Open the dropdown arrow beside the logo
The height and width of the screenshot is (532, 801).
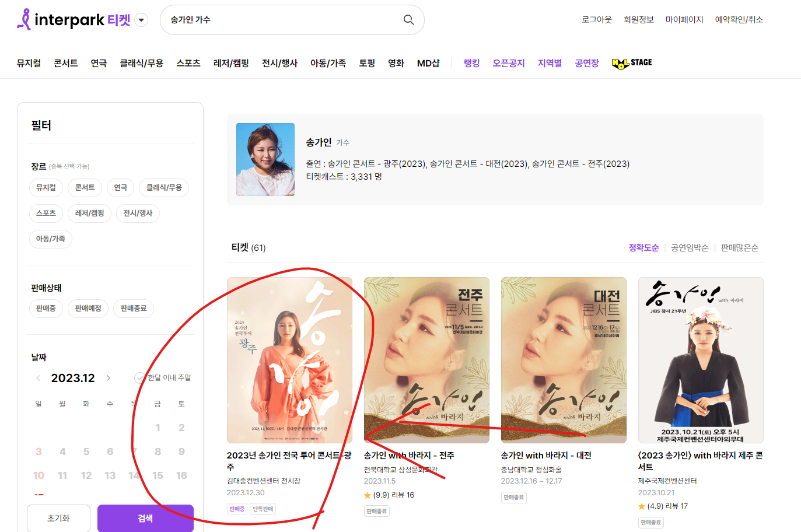pyautogui.click(x=141, y=20)
